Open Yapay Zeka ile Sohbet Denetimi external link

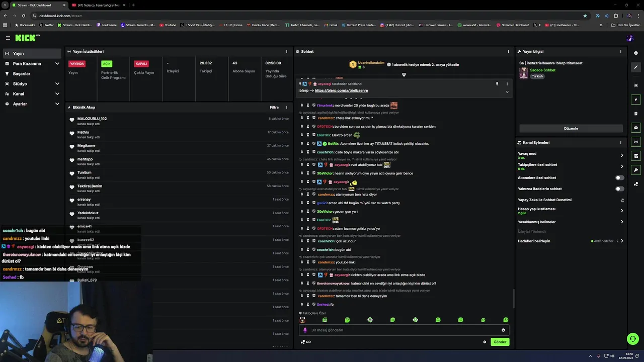coord(622,200)
